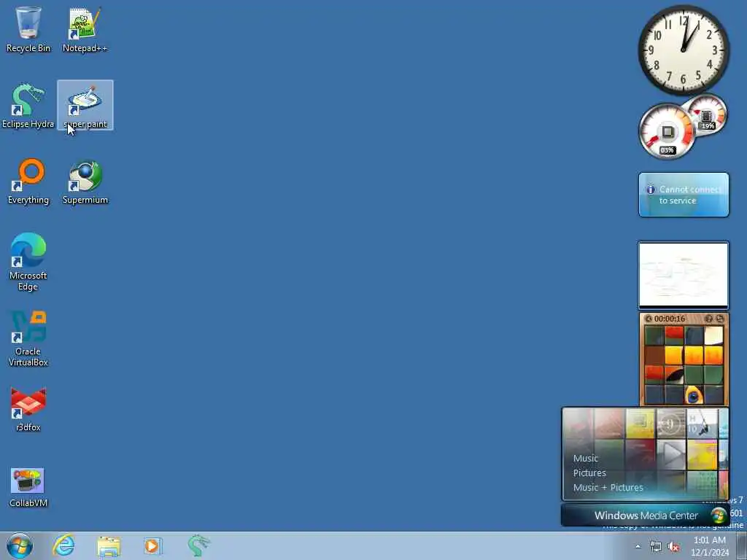This screenshot has width=747, height=560.
Task: Click the number 9 album tile
Action: [x=671, y=424]
